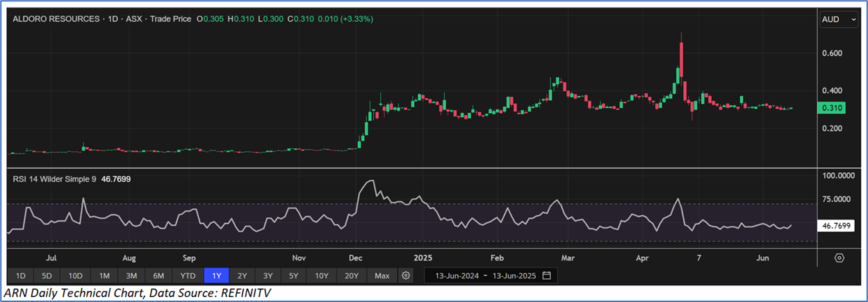The height and width of the screenshot is (302, 868).
Task: Click the RSI 14 Wilder Simple label
Action: point(56,179)
